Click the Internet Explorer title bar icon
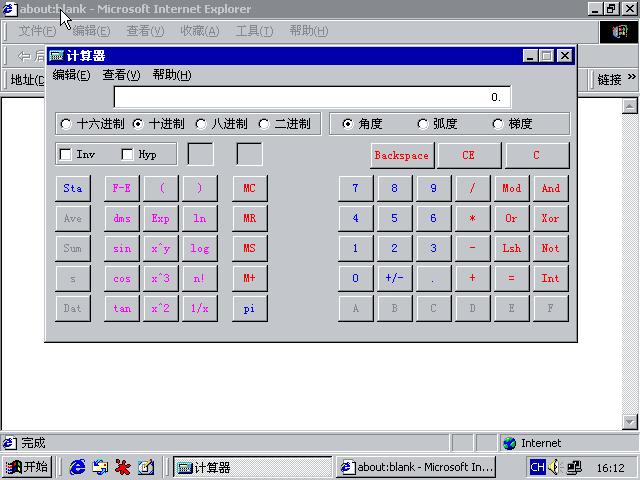Image resolution: width=640 pixels, height=480 pixels. [x=9, y=9]
